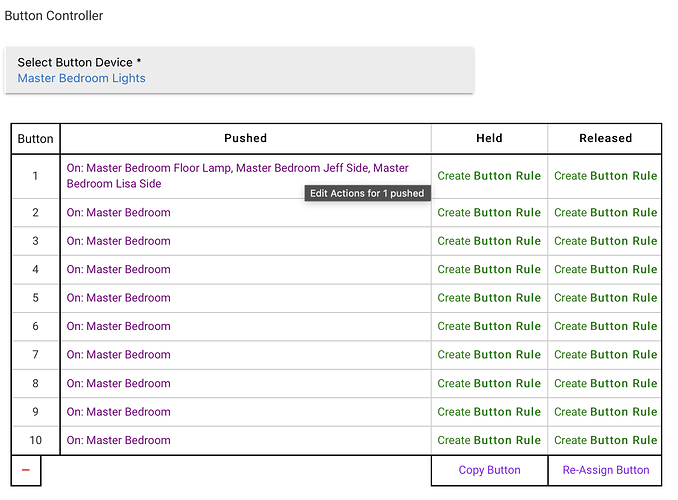This screenshot has height=500, width=678.
Task: Click the Copy Button button
Action: (x=489, y=470)
